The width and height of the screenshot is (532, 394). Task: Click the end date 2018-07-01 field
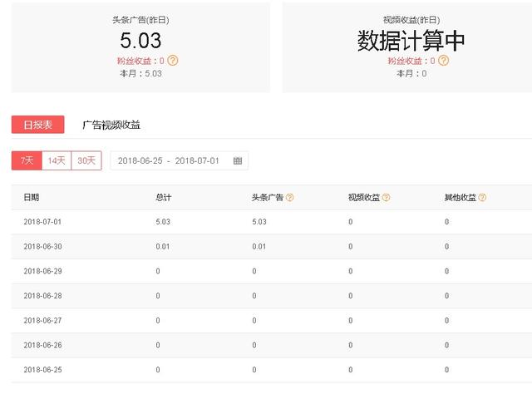(197, 160)
